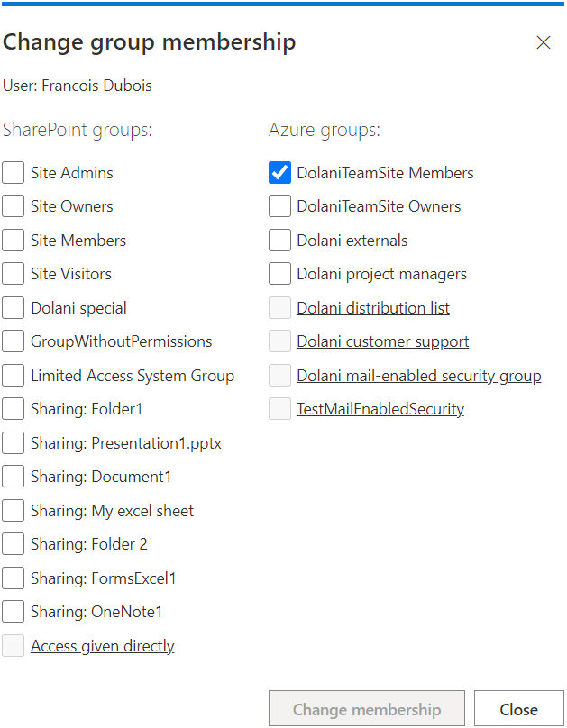
Task: Click the Site Visitors label
Action: [71, 274]
